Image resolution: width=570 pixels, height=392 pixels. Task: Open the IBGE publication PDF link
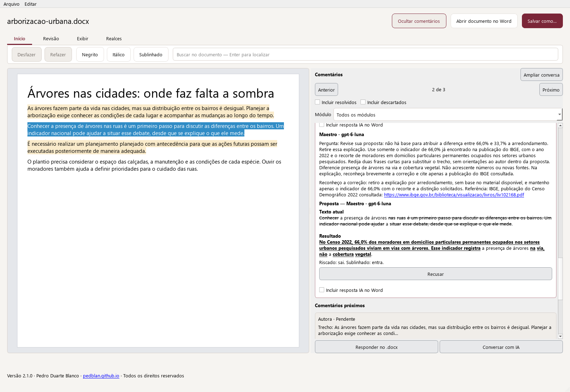[454, 195]
